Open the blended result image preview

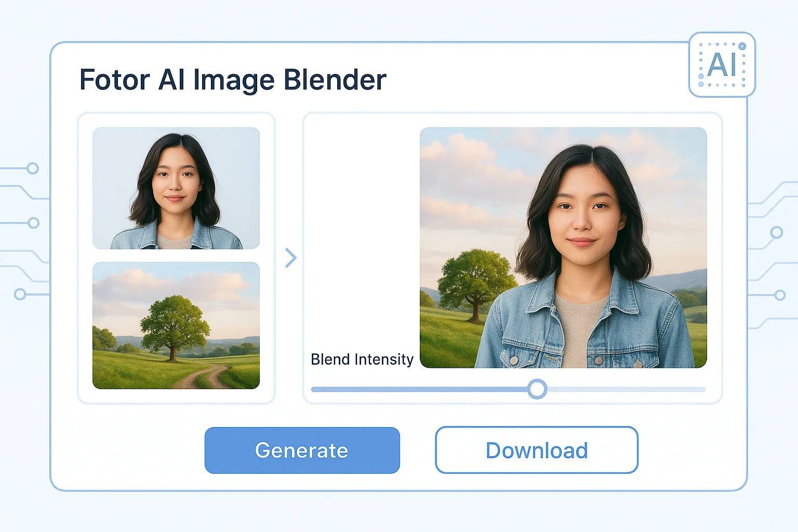(563, 248)
